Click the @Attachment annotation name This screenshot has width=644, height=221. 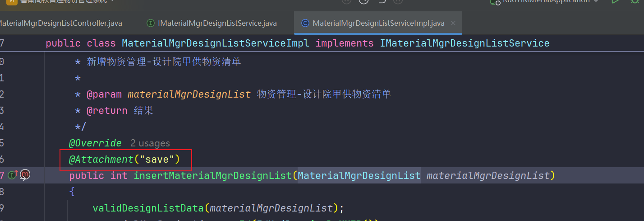(x=101, y=160)
